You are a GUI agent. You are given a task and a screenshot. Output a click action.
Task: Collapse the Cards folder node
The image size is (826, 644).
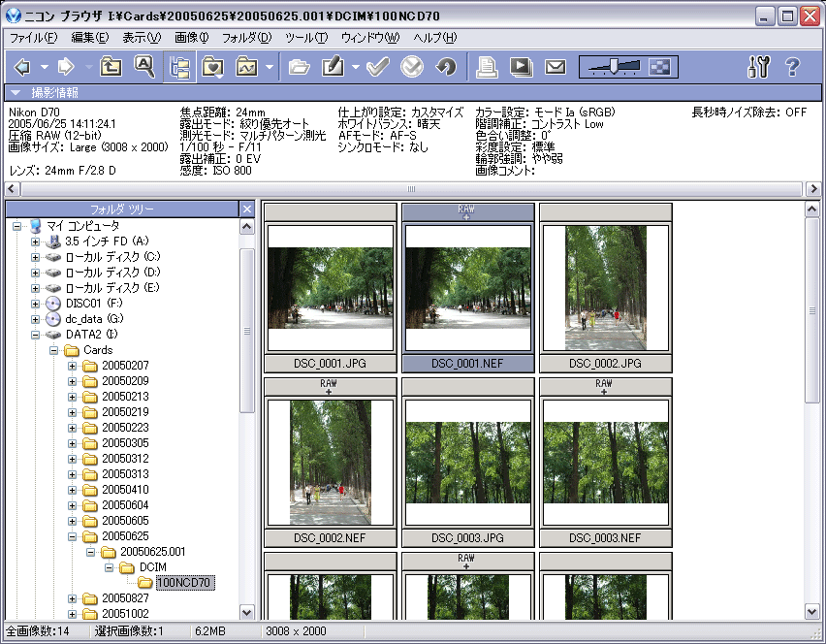[x=53, y=350]
